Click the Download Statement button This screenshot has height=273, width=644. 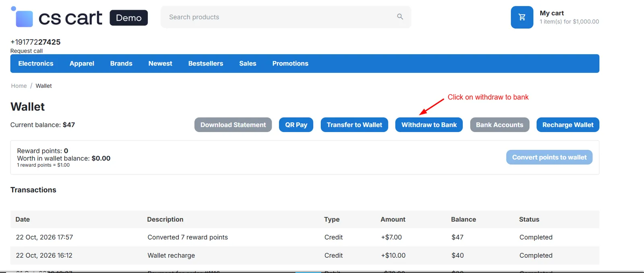pyautogui.click(x=233, y=125)
